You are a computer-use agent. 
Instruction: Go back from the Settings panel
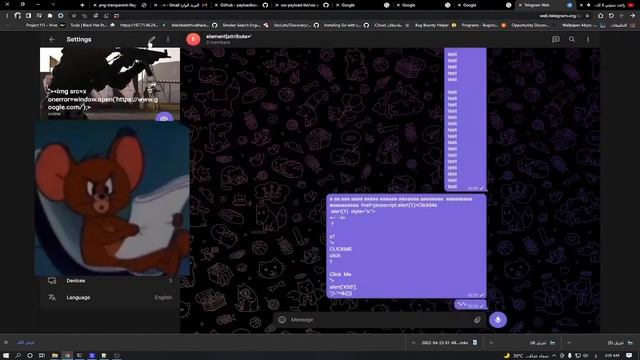coord(52,40)
